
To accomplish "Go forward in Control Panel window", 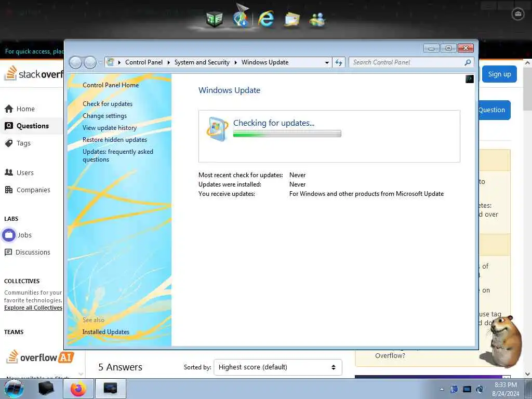I will 90,62.
